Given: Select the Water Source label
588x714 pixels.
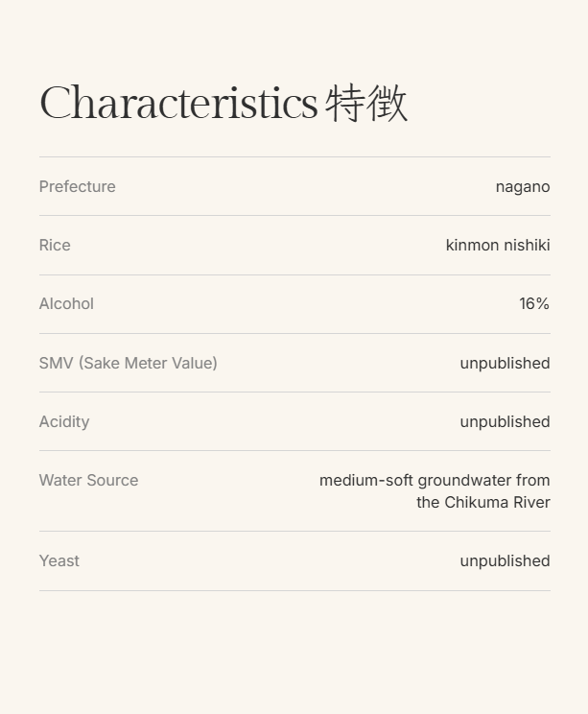Looking at the screenshot, I should (89, 481).
